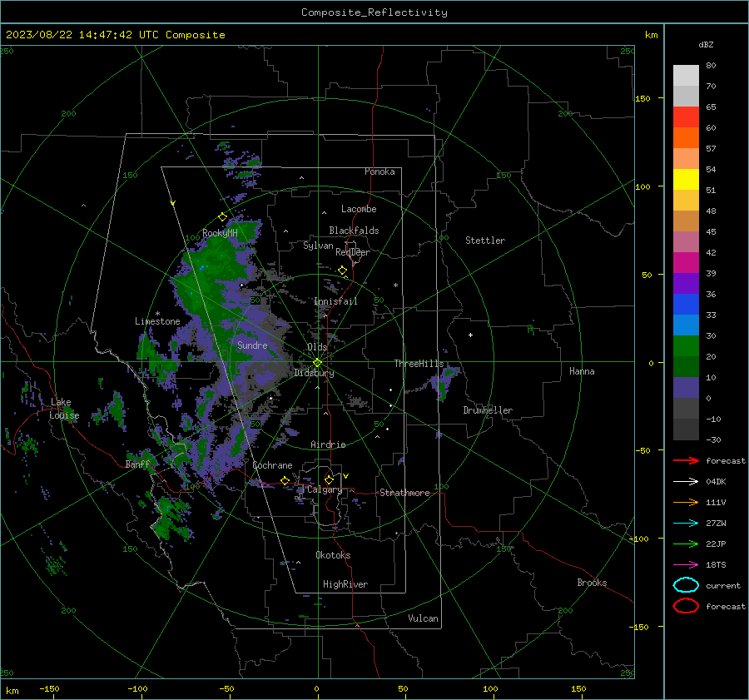Click the 18TS legend label text

coord(716,565)
